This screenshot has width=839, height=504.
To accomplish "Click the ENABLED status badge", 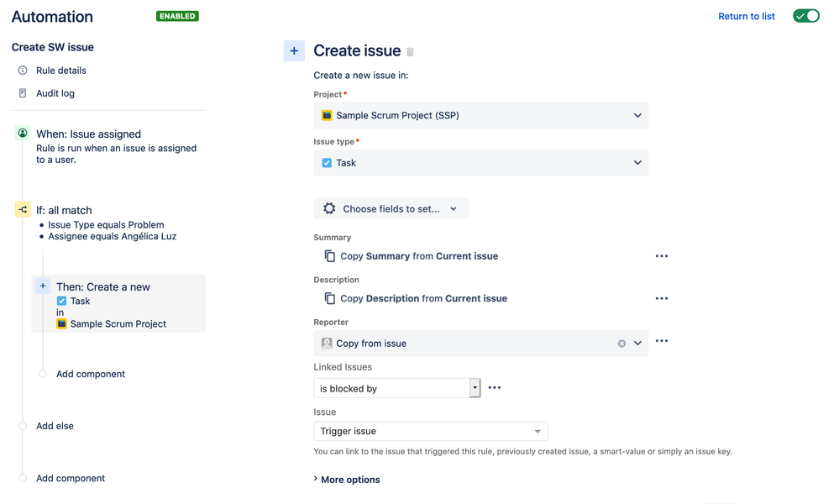I will 177,16.
